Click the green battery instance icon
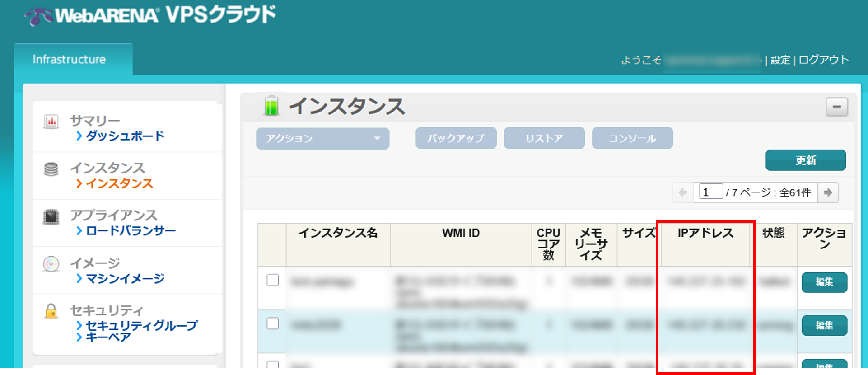The width and height of the screenshot is (868, 375). point(271,106)
